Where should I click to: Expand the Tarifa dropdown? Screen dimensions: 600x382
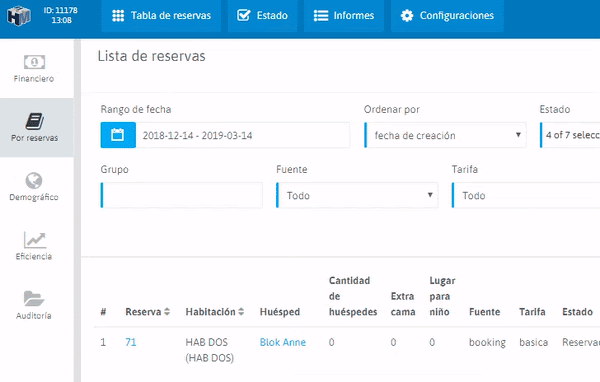click(x=526, y=195)
